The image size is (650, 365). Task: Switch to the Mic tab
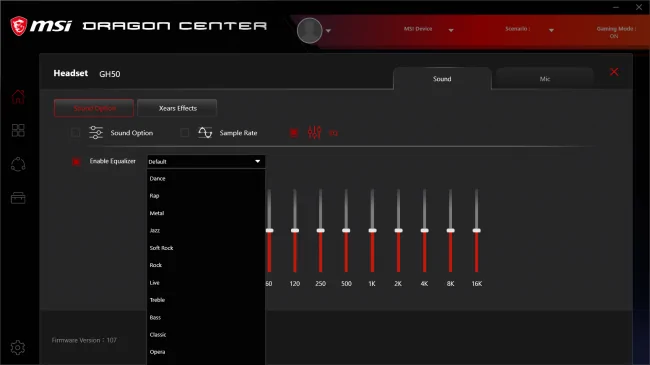click(545, 79)
